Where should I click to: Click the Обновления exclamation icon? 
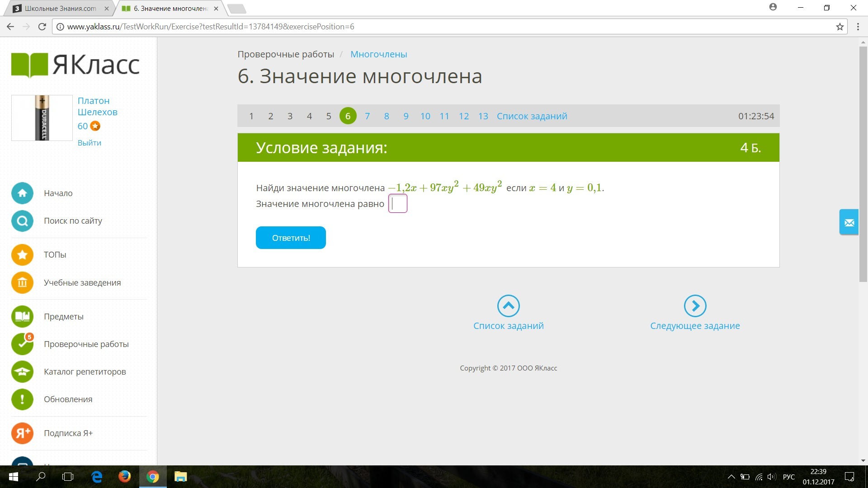pos(22,399)
